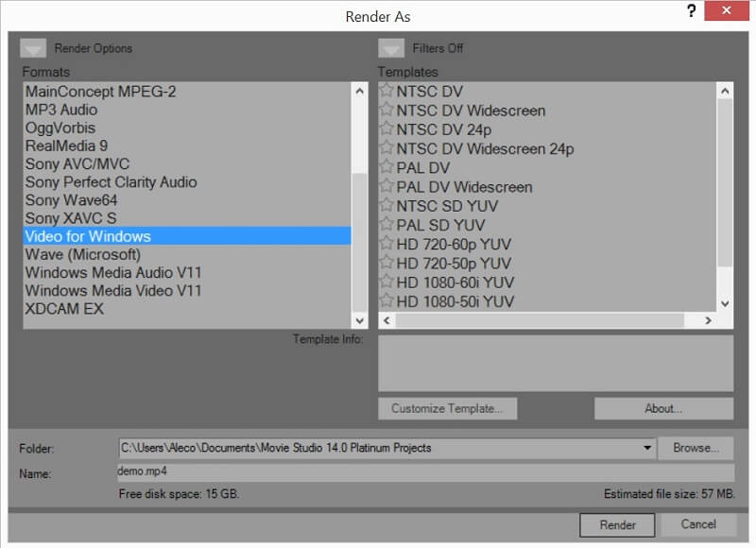Screen dimensions: 756x548
Task: Select NTSC SD YUV template name
Action: pyautogui.click(x=447, y=206)
